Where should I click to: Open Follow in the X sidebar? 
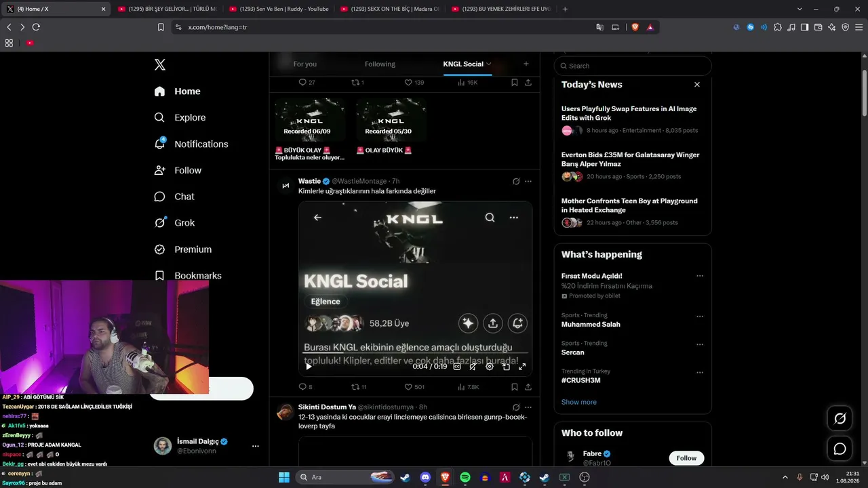coord(178,170)
